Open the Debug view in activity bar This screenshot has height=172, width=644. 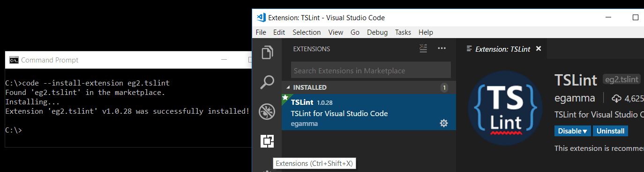point(267,111)
